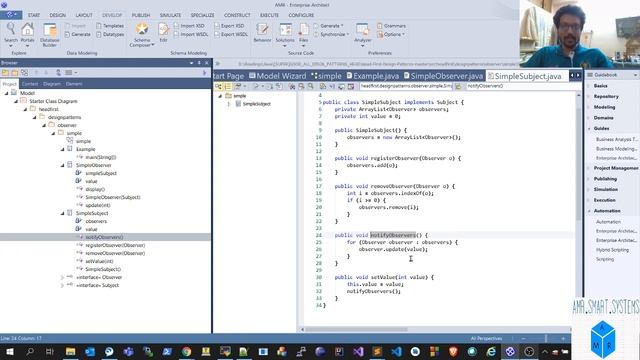Open Google Chrome from the taskbar
This screenshot has height=360, width=640.
coord(187,351)
